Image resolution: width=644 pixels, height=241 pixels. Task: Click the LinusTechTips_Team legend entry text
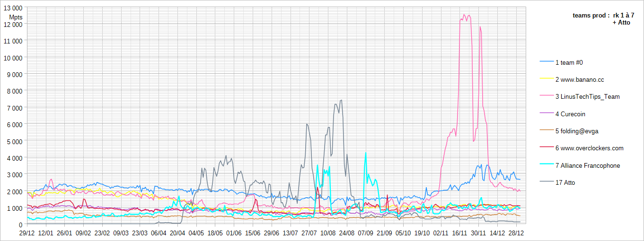point(590,97)
